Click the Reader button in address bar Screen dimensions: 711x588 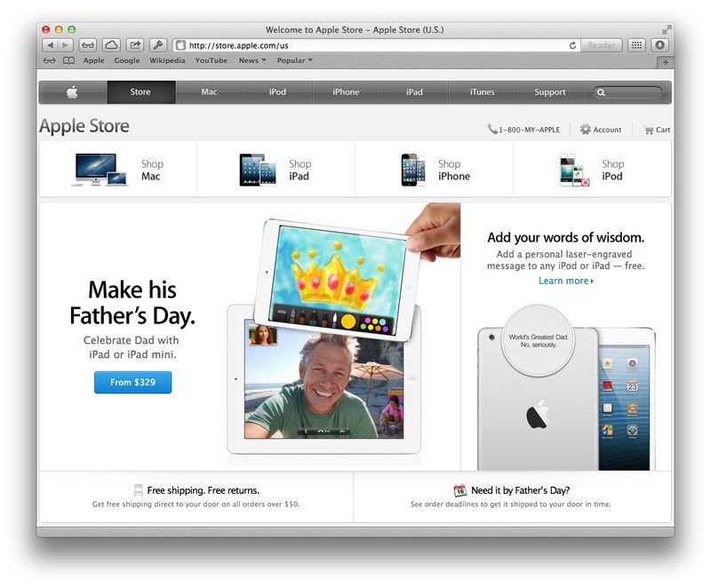point(602,45)
